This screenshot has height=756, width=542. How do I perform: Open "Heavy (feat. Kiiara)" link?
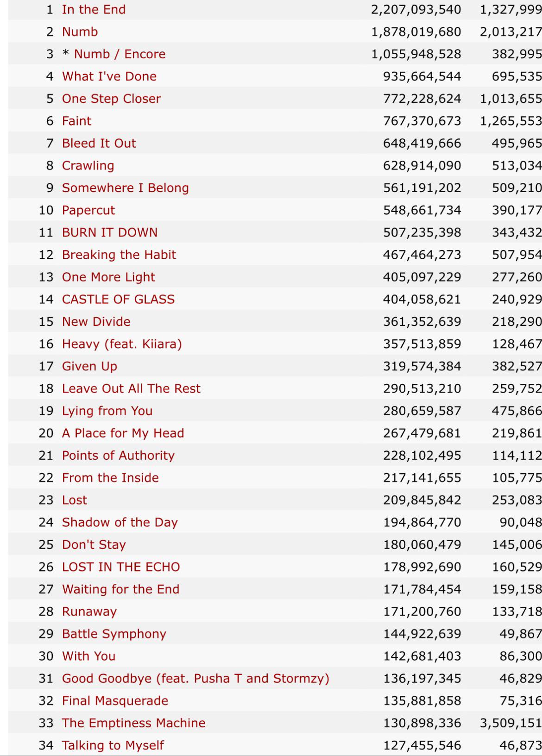[x=122, y=344]
